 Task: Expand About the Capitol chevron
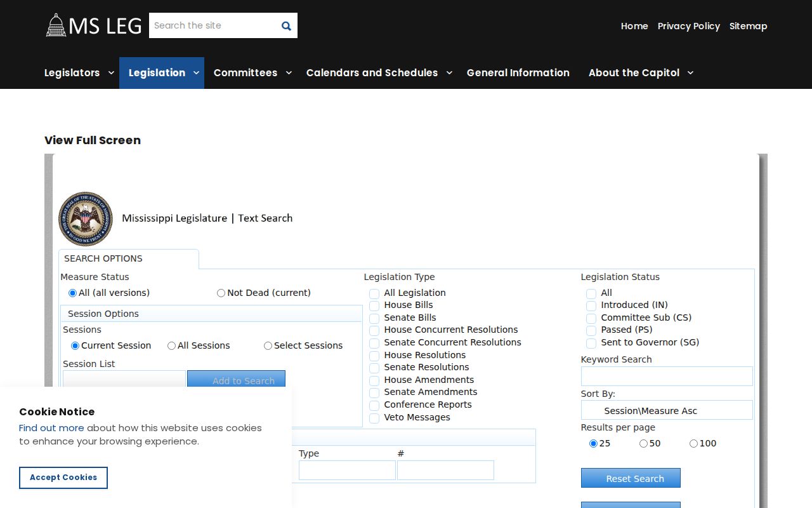(690, 73)
